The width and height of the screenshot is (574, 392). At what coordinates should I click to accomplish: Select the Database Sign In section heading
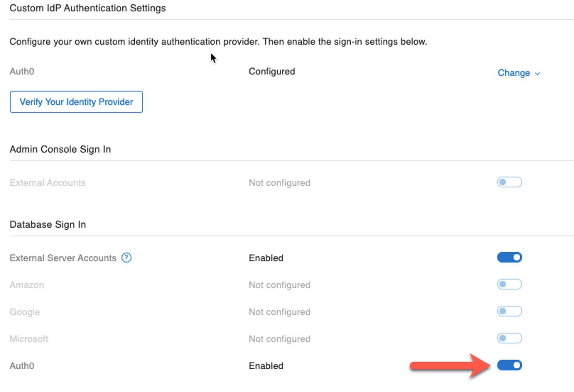tap(48, 224)
